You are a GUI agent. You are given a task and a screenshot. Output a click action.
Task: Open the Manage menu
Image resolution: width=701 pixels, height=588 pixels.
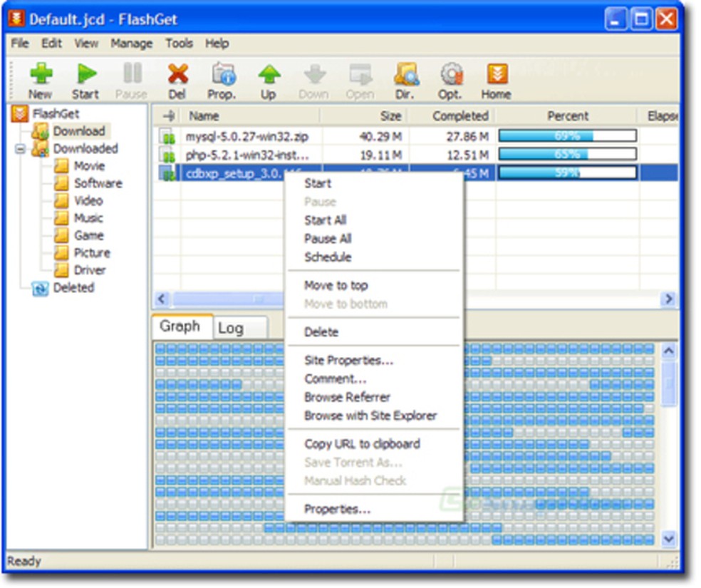point(131,43)
